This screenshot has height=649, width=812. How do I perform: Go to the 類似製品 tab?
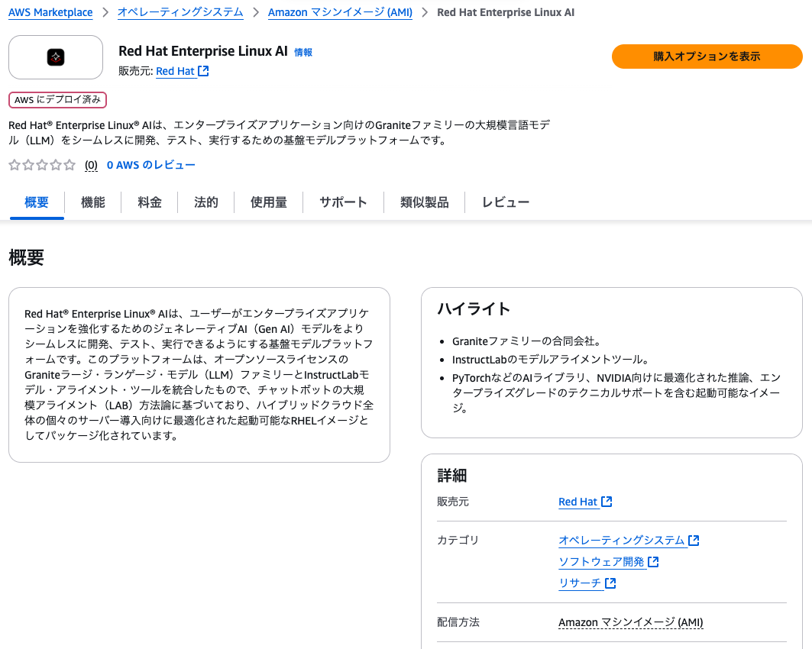click(x=425, y=202)
